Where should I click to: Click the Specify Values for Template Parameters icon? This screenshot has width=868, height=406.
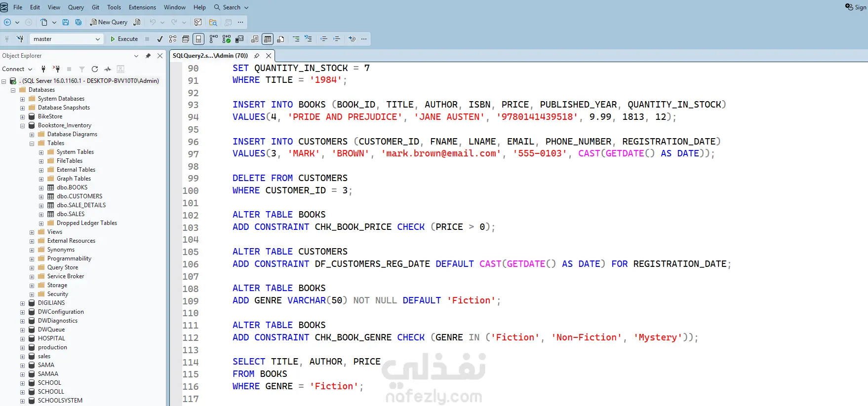point(352,39)
